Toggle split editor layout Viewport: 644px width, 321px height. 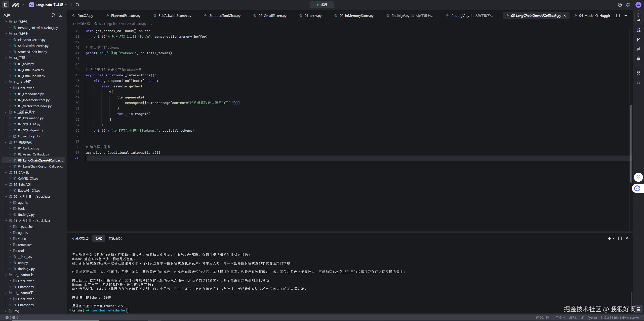pyautogui.click(x=618, y=16)
